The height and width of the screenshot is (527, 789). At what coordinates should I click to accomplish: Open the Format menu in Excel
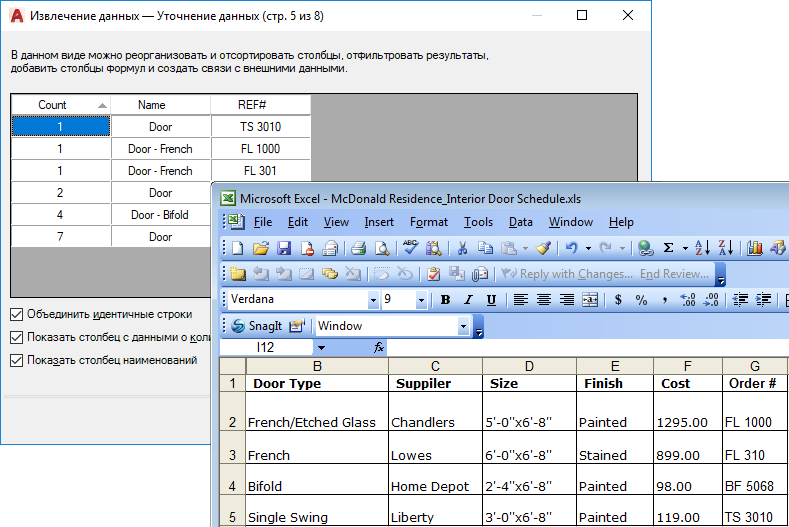428,222
